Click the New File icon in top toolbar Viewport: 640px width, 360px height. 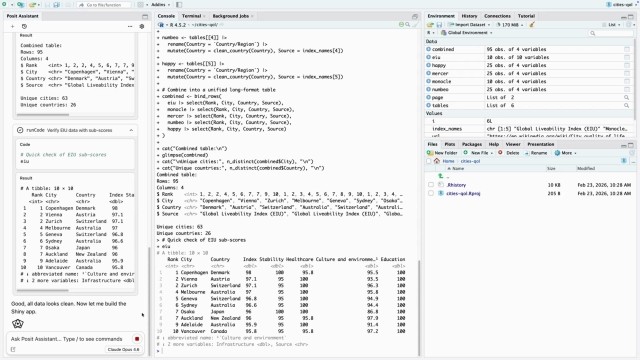tap(4, 4)
